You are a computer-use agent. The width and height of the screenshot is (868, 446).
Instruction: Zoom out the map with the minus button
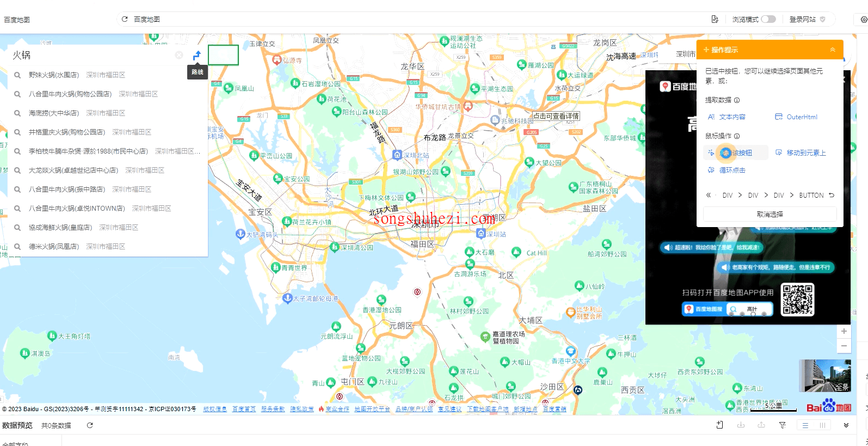(844, 346)
